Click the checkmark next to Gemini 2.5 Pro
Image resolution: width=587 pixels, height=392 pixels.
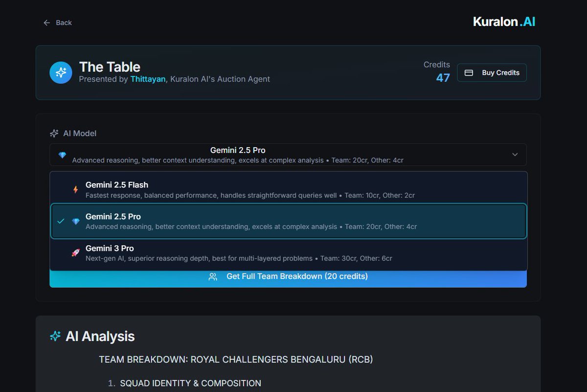click(61, 221)
